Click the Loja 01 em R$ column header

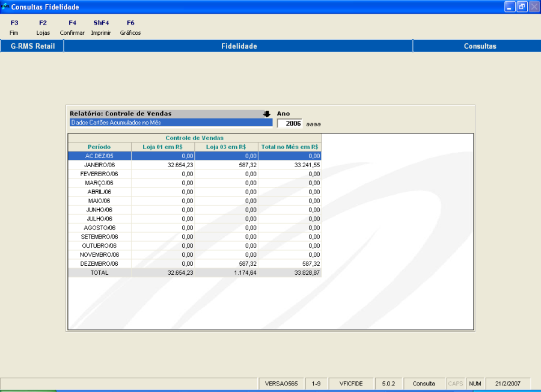point(162,147)
